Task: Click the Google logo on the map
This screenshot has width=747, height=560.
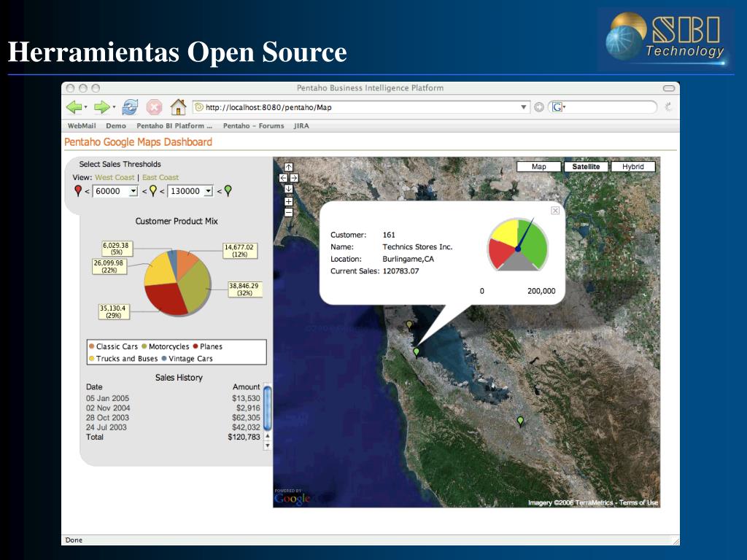Action: point(292,498)
